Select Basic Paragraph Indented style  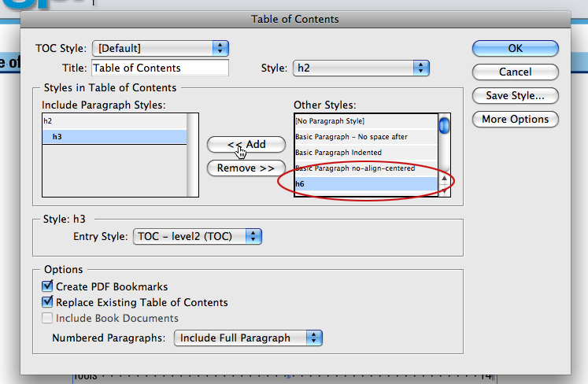pyautogui.click(x=365, y=153)
